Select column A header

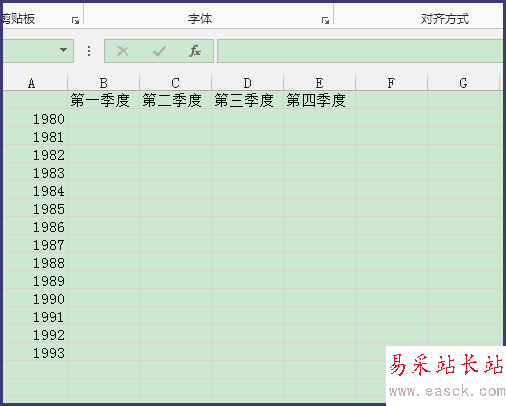pos(35,82)
